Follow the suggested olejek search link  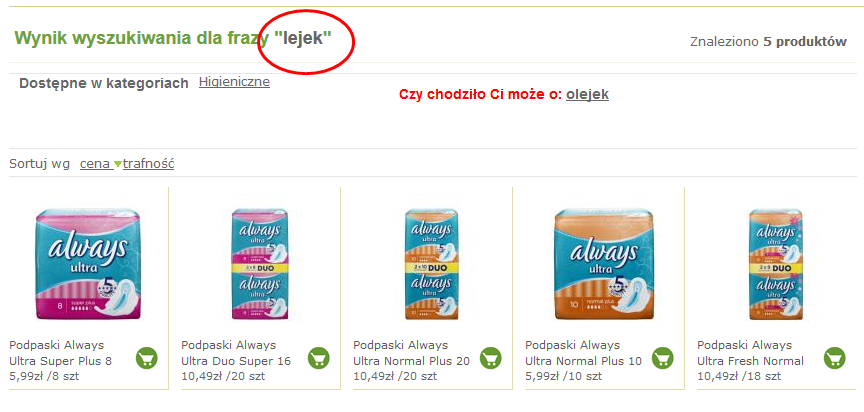(x=587, y=94)
